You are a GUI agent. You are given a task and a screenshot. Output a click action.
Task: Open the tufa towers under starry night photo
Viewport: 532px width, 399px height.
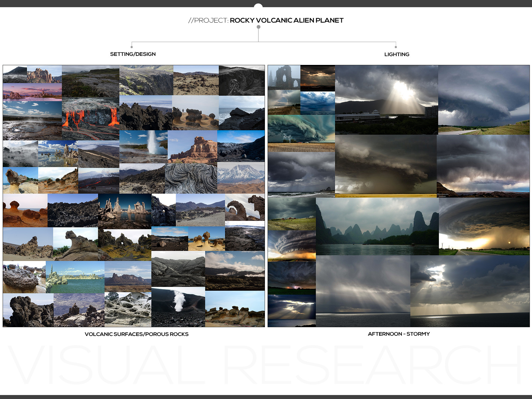point(125,211)
